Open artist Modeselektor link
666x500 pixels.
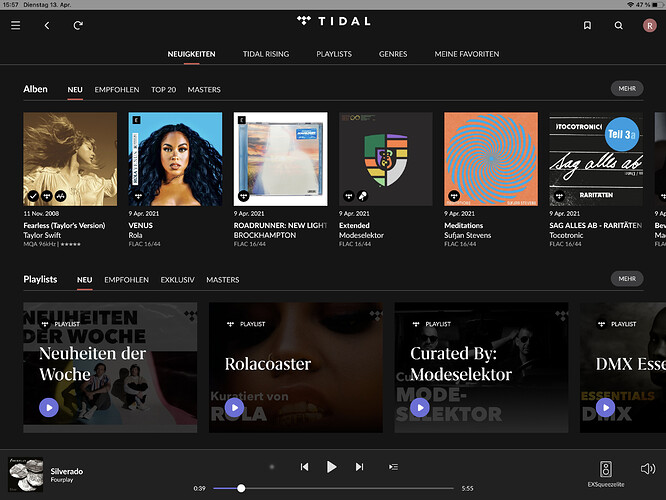[361, 235]
